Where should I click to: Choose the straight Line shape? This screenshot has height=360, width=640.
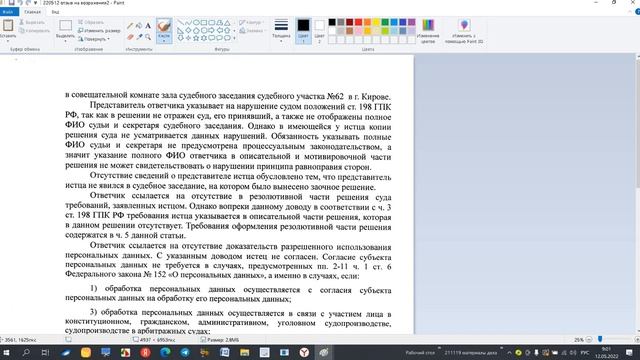point(180,22)
